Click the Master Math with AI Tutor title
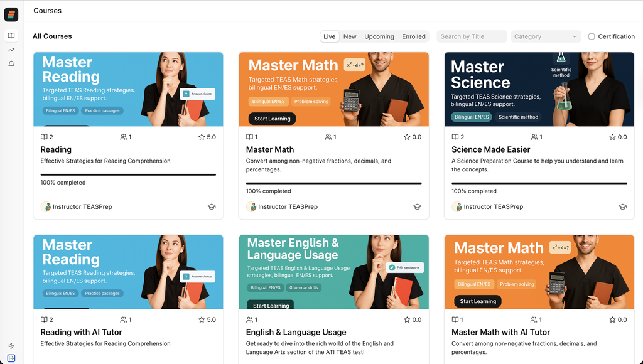This screenshot has height=364, width=643. (500, 332)
